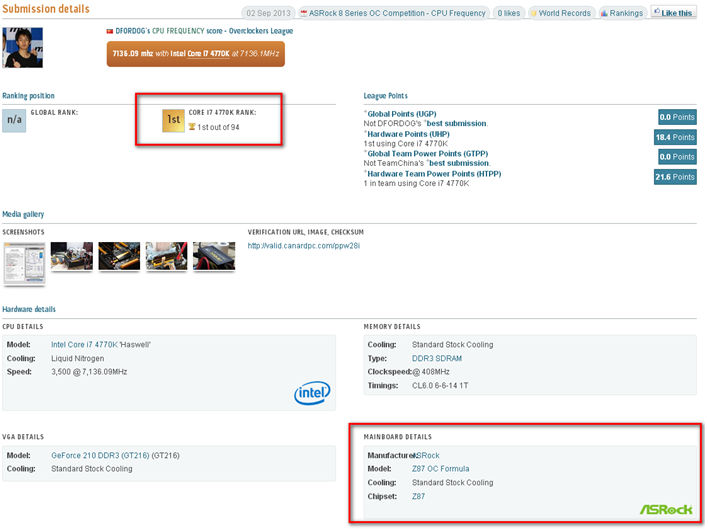Viewport: 708px width, 529px height.
Task: Open the first CPU-Z screenshot thumbnail
Action: point(24,258)
